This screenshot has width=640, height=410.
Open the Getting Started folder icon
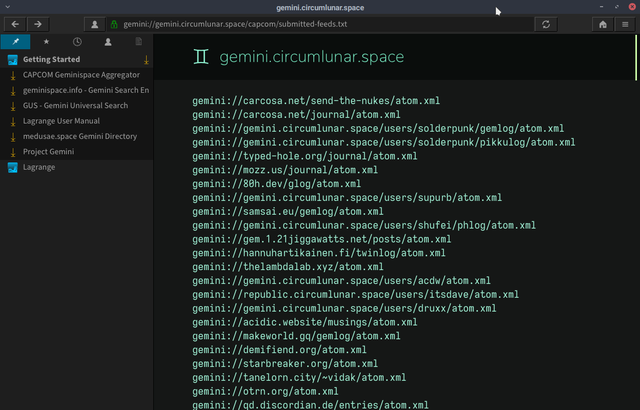pos(13,60)
